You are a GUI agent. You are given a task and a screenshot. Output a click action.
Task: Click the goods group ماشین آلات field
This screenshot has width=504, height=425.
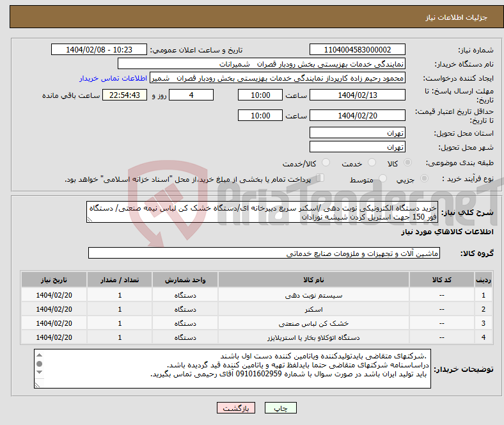264,253
